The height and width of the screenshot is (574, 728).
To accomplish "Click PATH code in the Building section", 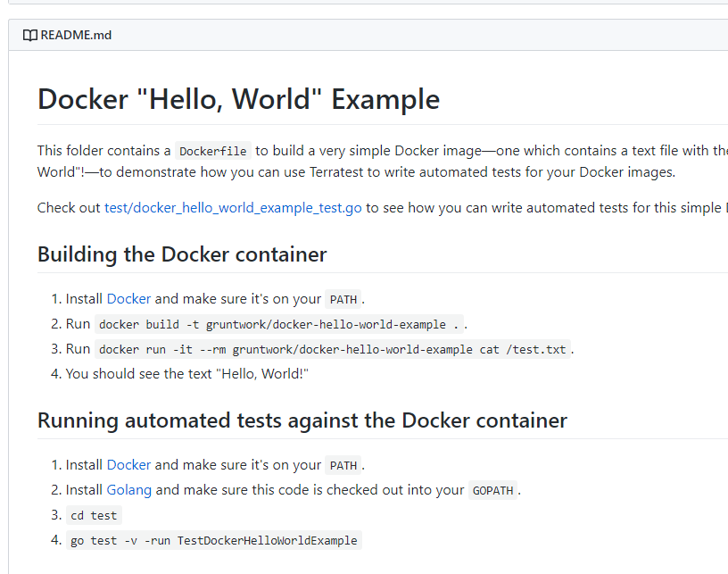I will coord(343,299).
